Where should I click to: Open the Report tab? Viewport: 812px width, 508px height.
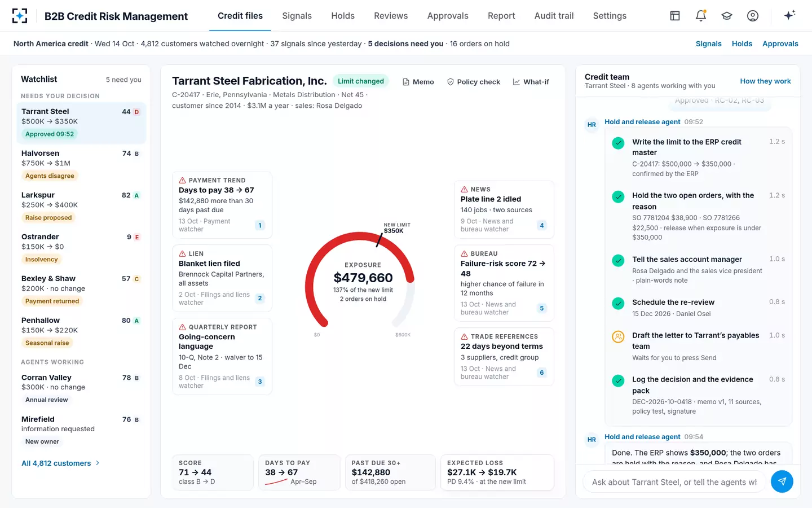tap(501, 16)
